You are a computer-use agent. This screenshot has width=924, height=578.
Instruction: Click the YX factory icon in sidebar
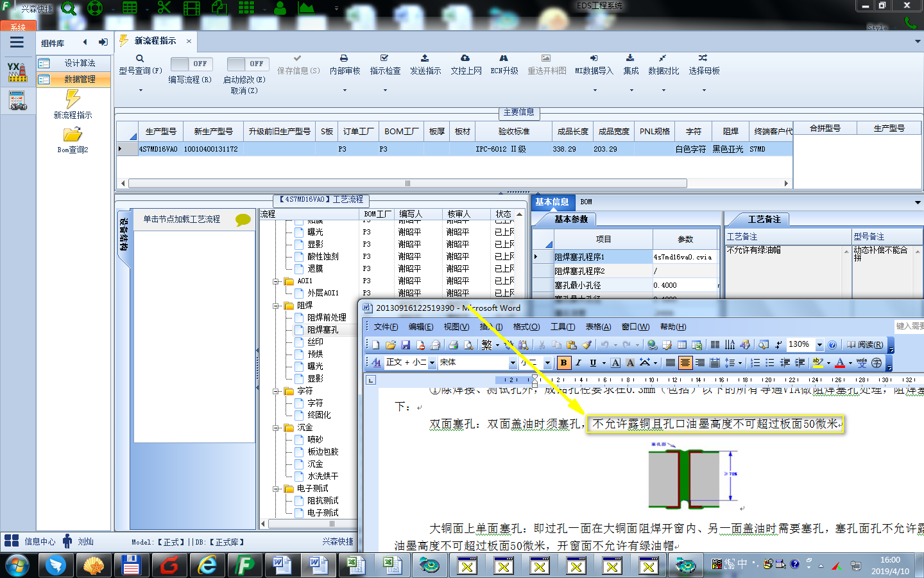tap(17, 72)
